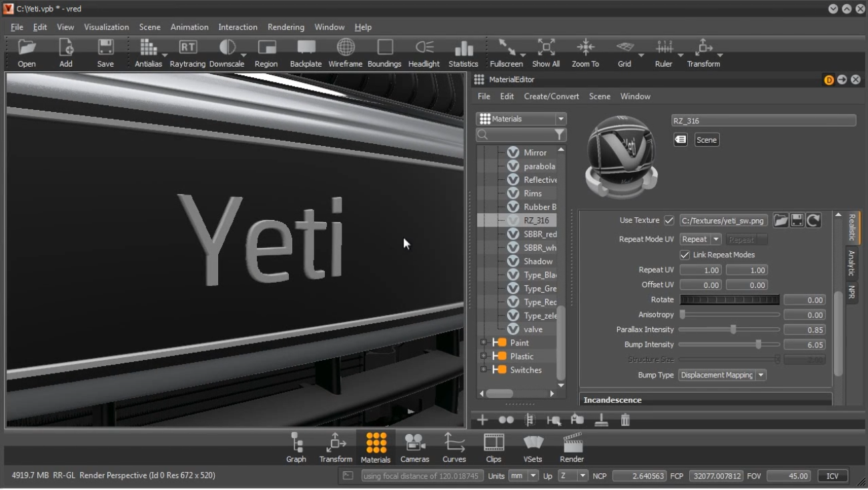Open the File menu in main menubar

pyautogui.click(x=17, y=27)
